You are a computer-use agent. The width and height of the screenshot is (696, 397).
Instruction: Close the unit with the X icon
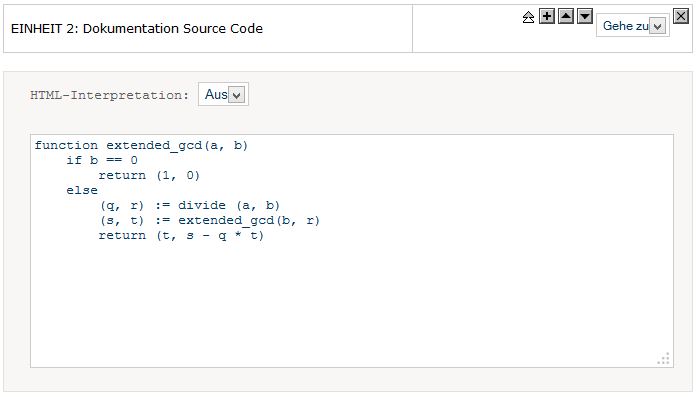680,16
